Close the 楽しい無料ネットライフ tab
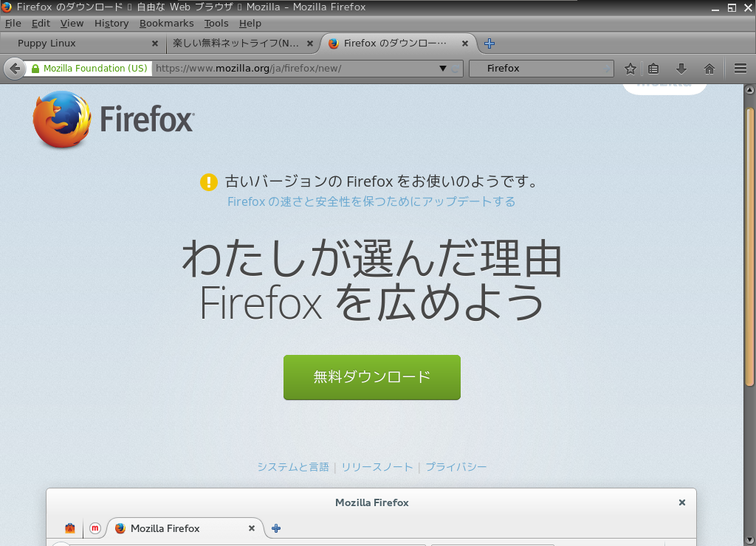This screenshot has height=546, width=756. tap(310, 44)
